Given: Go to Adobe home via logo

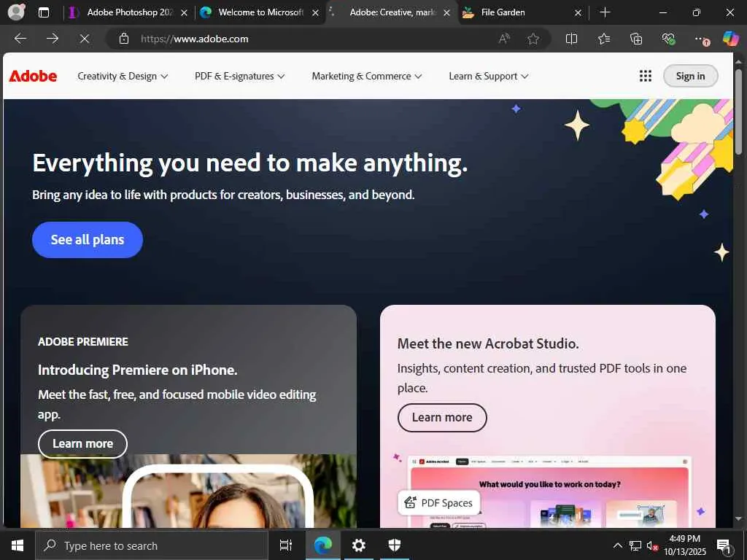Looking at the screenshot, I should [33, 76].
